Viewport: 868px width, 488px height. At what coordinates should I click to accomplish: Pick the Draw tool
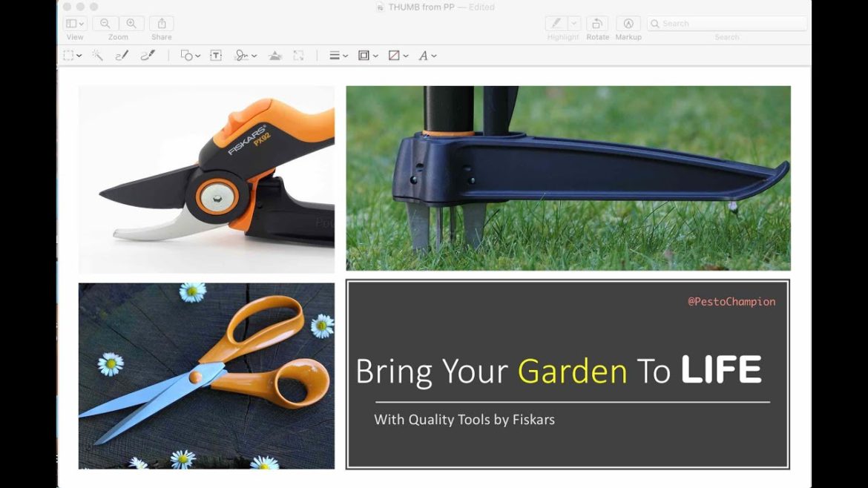146,55
